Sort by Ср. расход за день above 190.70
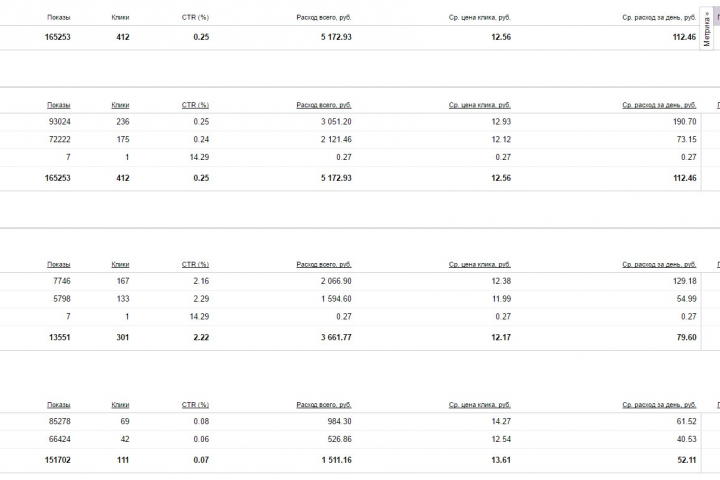The width and height of the screenshot is (720, 480). coord(659,105)
